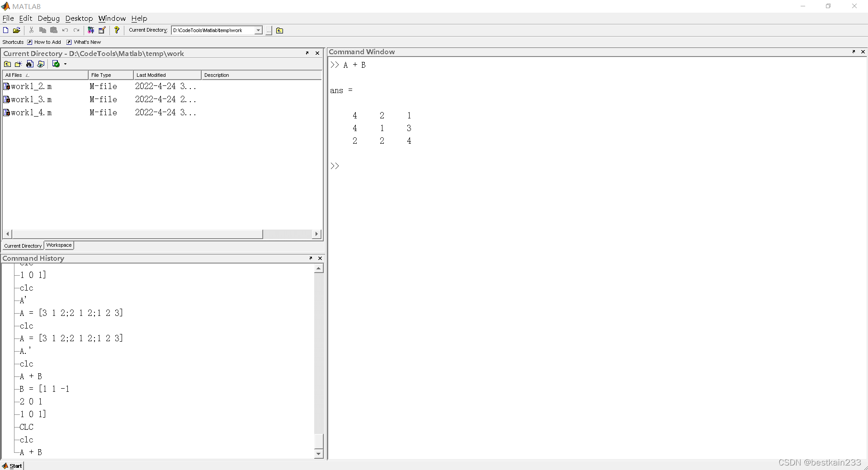Image resolution: width=868 pixels, height=470 pixels.
Task: Go up one level in Current Directory panel
Action: pyautogui.click(x=7, y=64)
